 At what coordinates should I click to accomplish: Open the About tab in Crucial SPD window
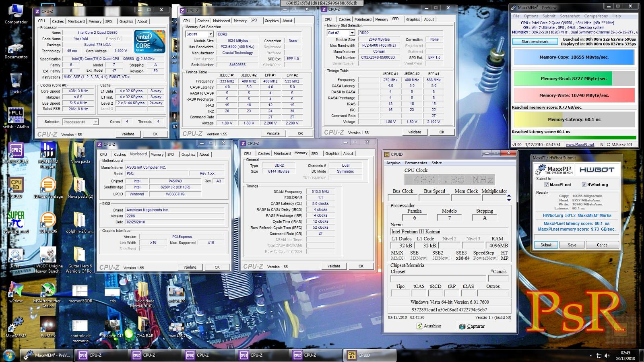pyautogui.click(x=287, y=21)
